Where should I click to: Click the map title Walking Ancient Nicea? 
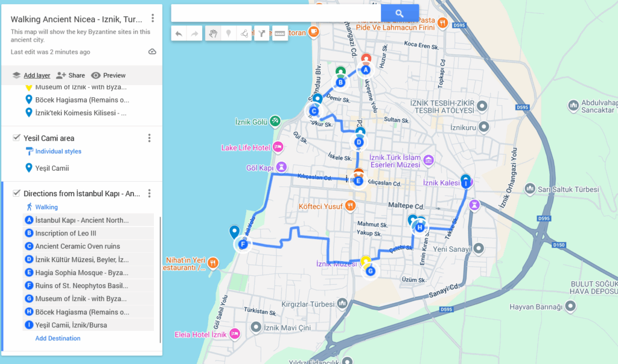click(x=77, y=19)
